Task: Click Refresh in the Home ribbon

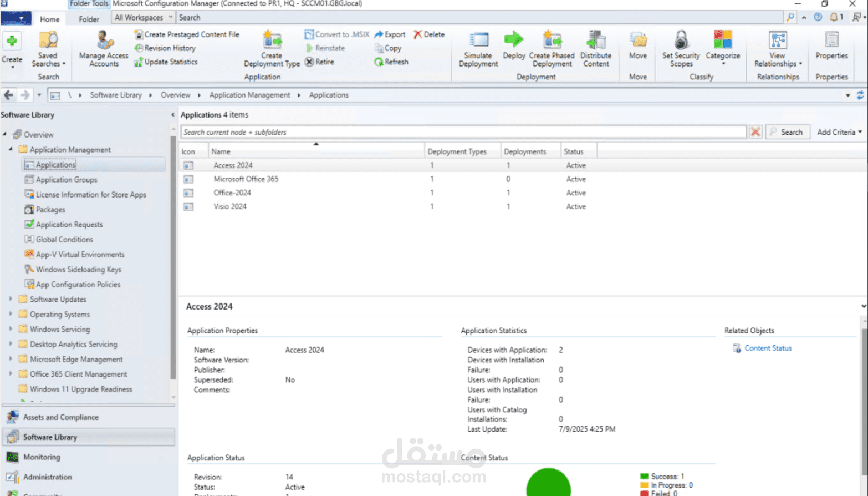Action: [391, 62]
